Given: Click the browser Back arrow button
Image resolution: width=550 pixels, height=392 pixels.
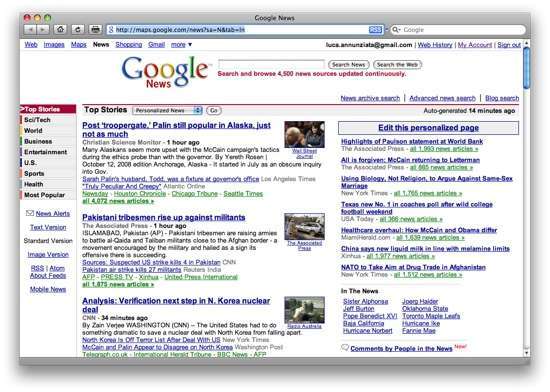Looking at the screenshot, I should pyautogui.click(x=30, y=29).
